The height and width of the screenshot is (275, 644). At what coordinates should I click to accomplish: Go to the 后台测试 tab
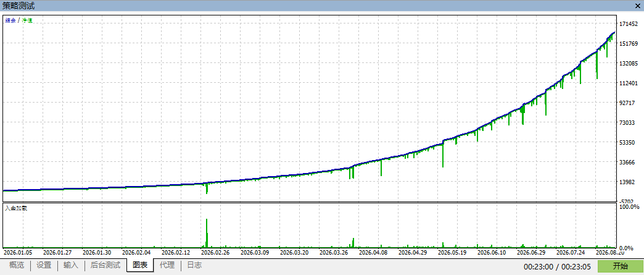[105, 266]
